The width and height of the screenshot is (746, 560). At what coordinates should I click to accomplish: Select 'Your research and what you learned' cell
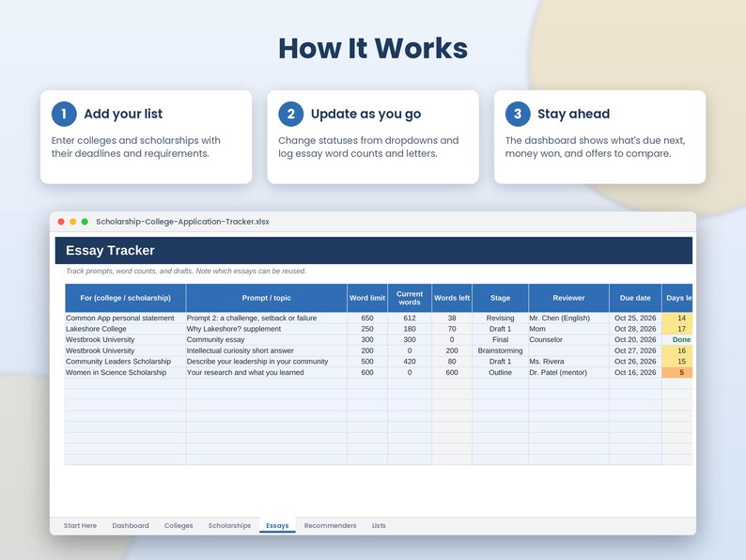click(x=267, y=372)
